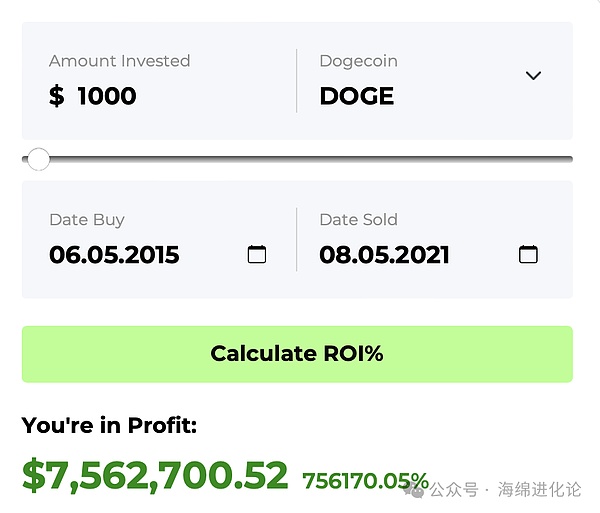Image resolution: width=600 pixels, height=513 pixels.
Task: Grab the white investment slider handle
Action: [x=38, y=159]
